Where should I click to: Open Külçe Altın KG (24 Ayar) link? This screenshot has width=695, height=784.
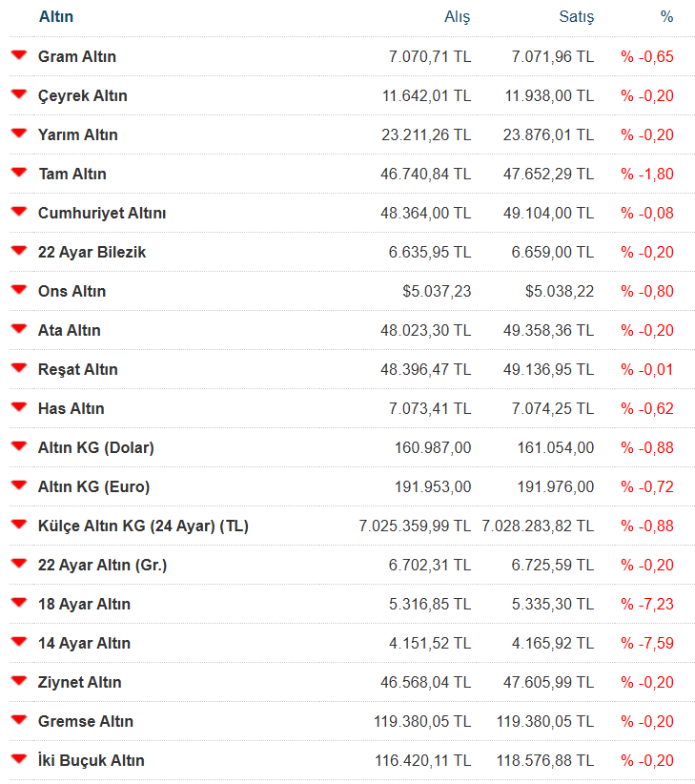[143, 526]
